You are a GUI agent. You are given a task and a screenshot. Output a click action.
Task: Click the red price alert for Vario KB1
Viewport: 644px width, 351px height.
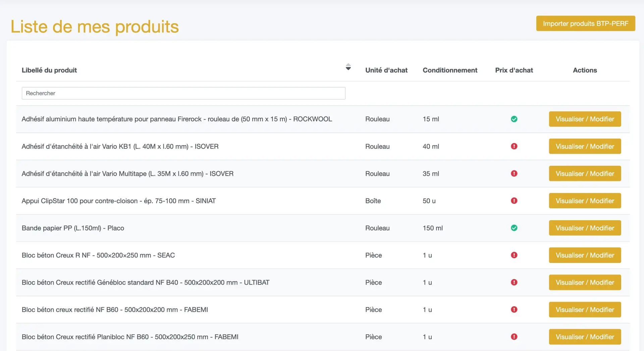click(514, 146)
